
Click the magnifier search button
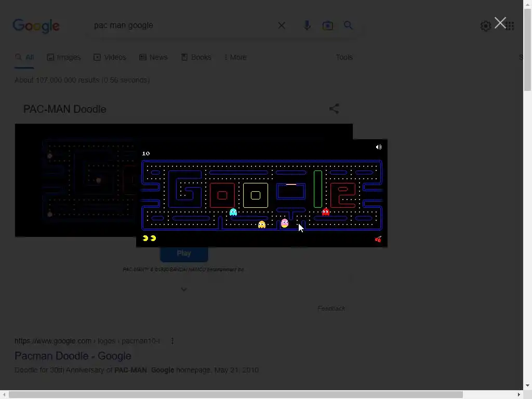[348, 25]
